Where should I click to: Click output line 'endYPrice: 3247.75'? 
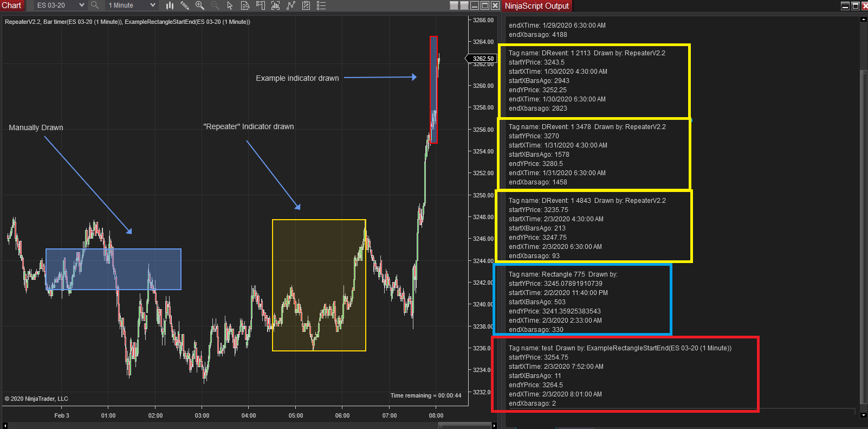coord(537,238)
